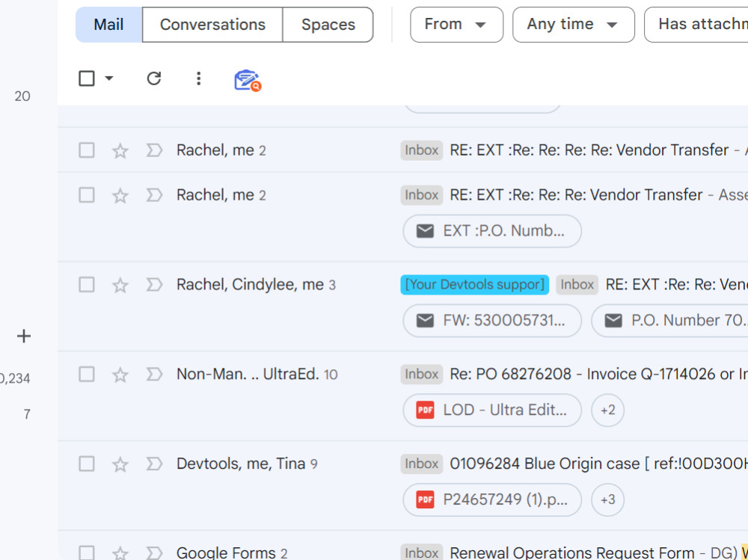Open the Any time filter dropdown

[x=574, y=25]
